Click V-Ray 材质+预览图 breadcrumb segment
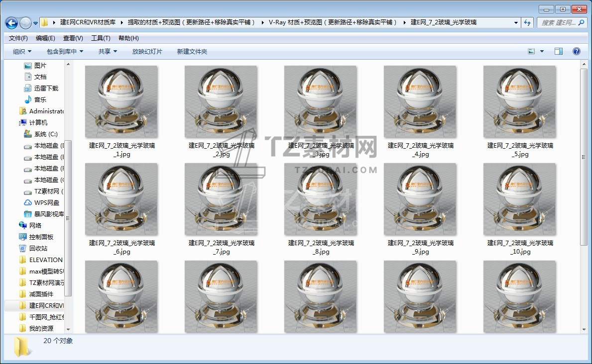Viewport: 592px width, 364px height. [332, 23]
